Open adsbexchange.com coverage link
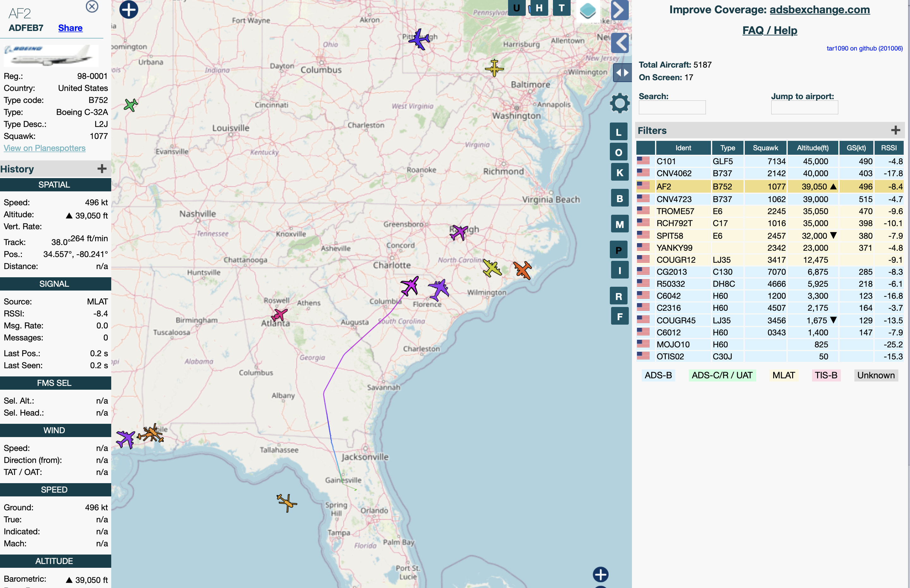Viewport: 910px width, 588px height. click(x=819, y=9)
